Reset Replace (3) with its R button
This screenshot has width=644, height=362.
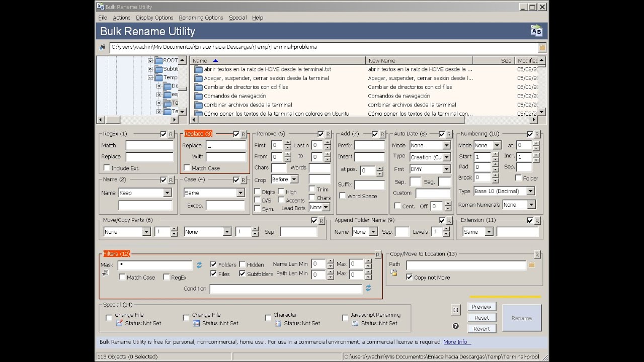(x=244, y=134)
